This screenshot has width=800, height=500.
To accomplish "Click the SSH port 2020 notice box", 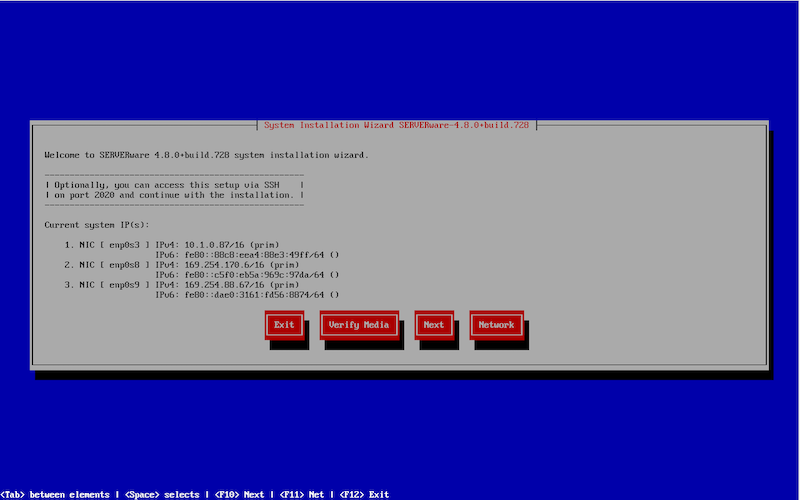I will [x=175, y=190].
